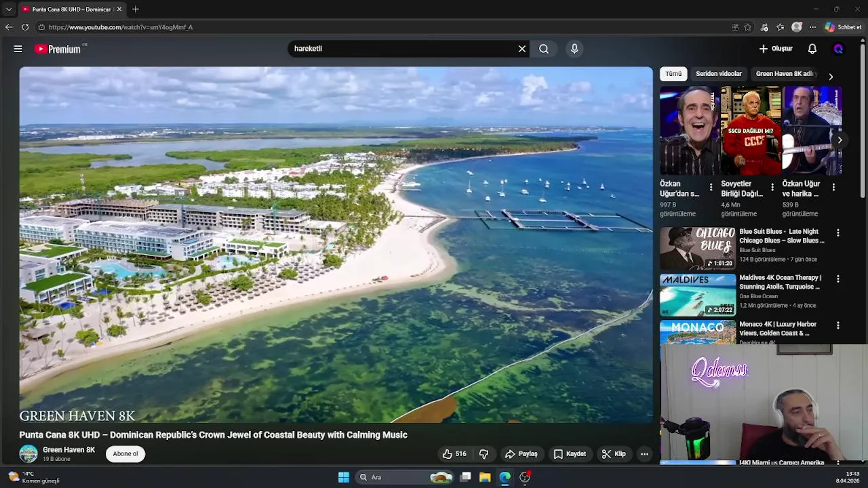Image resolution: width=868 pixels, height=488 pixels.
Task: Open options for Monaco 4K video
Action: point(838,325)
